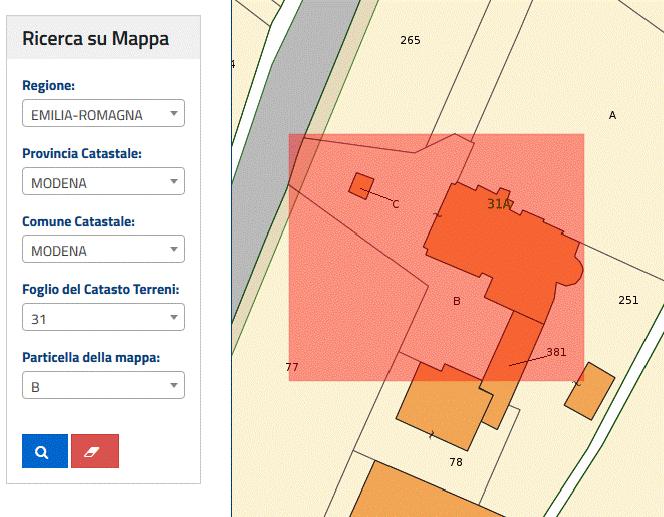Select parcel number 77 on the map
The height and width of the screenshot is (517, 664).
[x=292, y=368]
